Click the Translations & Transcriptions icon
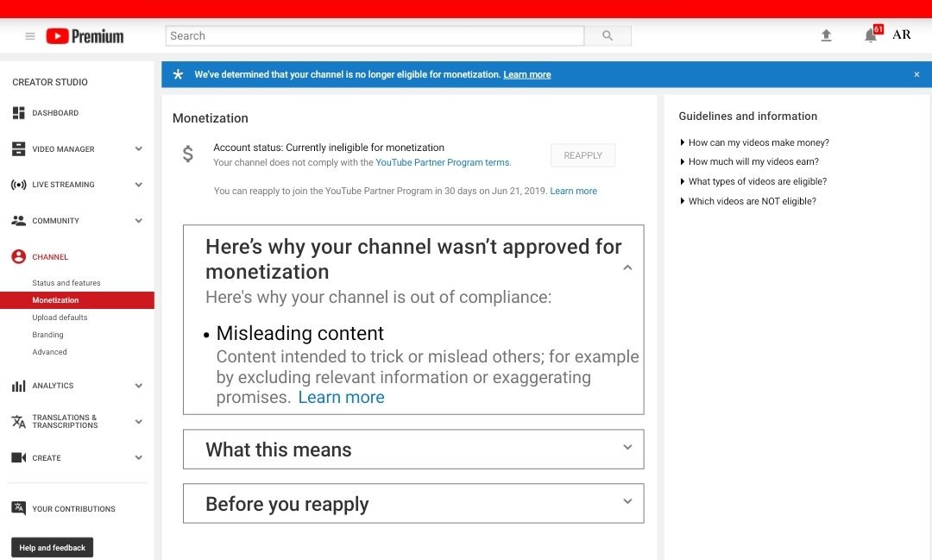932x560 pixels. coord(18,421)
